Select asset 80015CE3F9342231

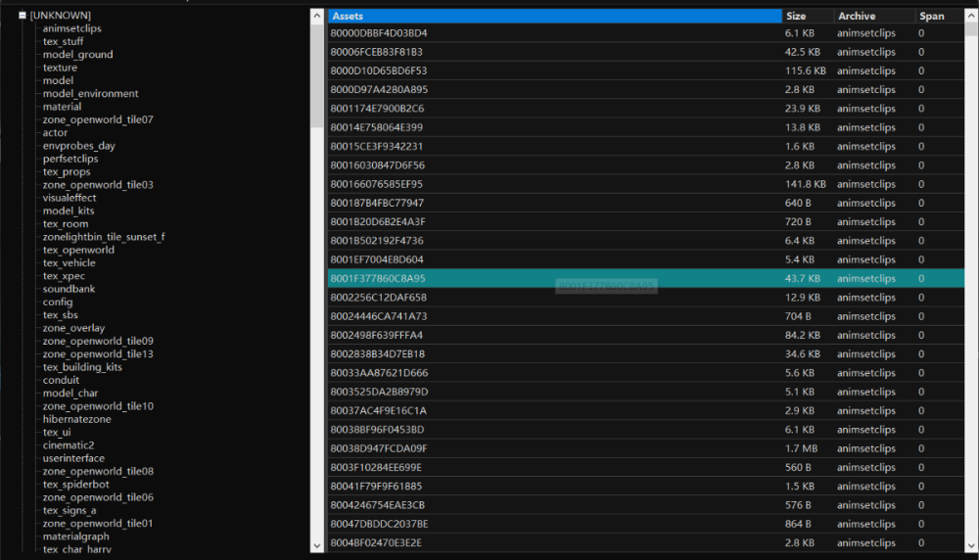(x=646, y=146)
